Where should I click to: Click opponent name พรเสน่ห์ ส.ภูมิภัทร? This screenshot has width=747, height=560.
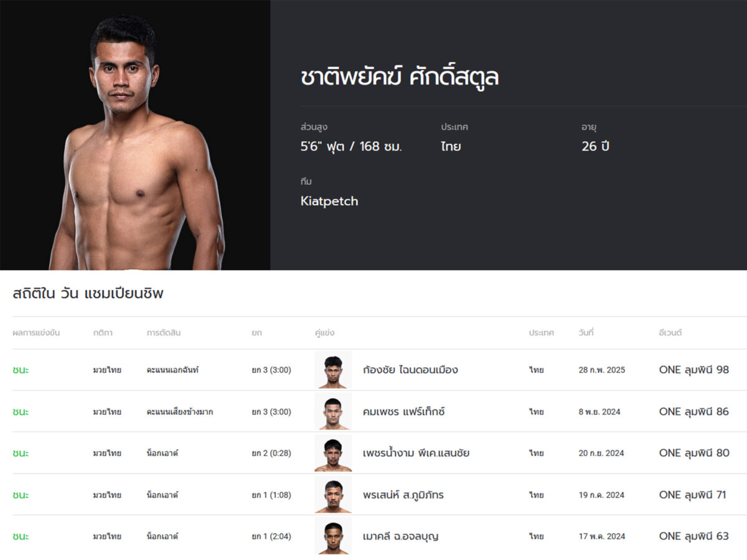(x=403, y=495)
